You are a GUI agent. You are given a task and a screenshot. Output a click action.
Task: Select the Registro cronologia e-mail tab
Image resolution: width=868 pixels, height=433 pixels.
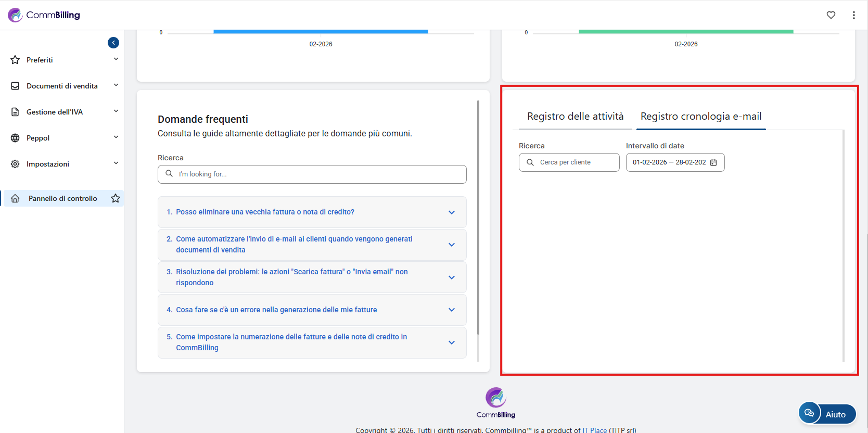[x=700, y=117]
